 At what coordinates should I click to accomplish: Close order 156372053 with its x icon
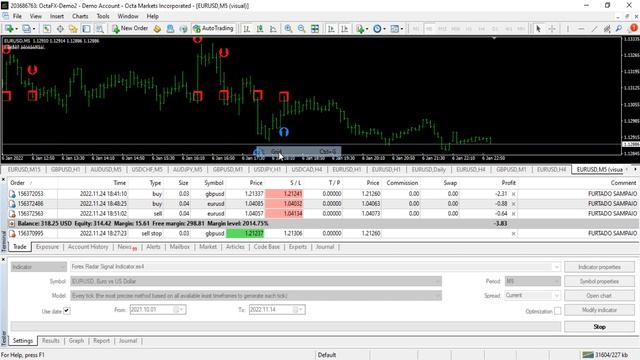pyautogui.click(x=513, y=194)
